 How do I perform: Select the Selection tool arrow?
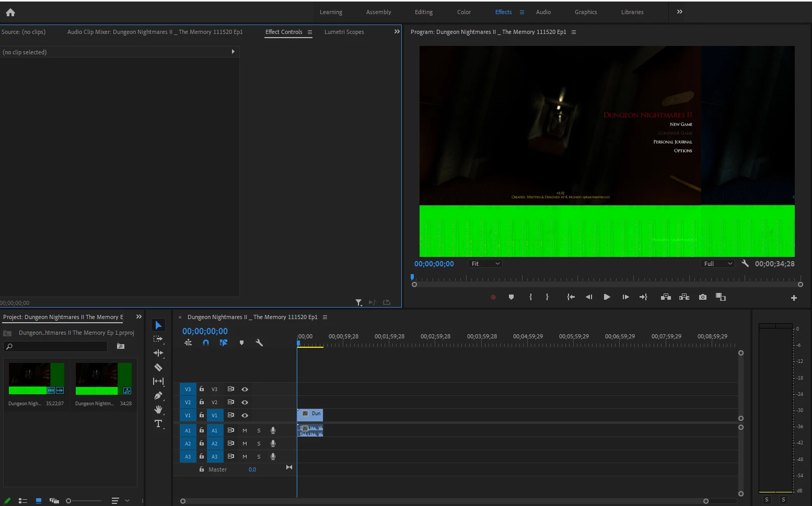158,325
